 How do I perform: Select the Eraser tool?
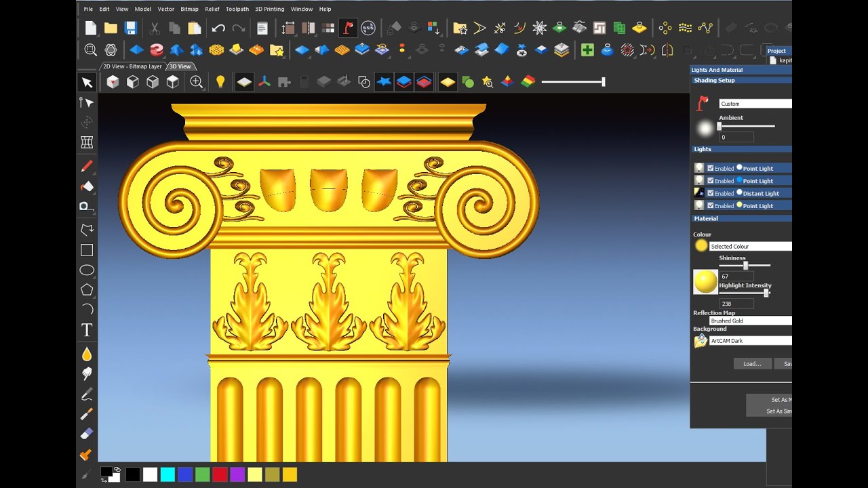coord(87,434)
